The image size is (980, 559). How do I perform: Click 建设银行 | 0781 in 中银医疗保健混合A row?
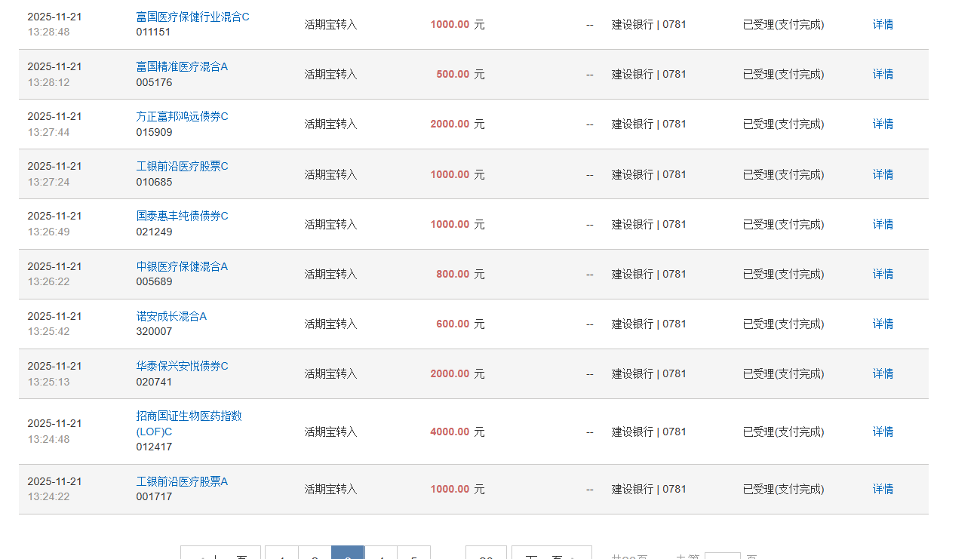pos(649,274)
